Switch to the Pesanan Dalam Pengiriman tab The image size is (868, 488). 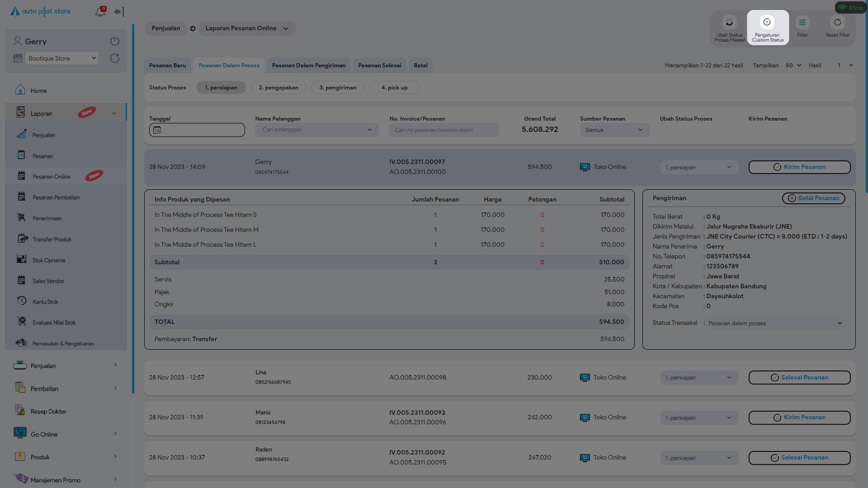309,66
